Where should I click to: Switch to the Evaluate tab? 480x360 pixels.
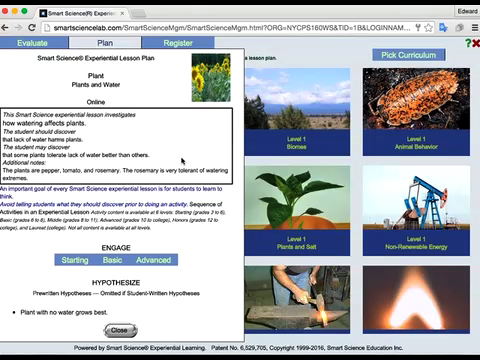pos(32,43)
